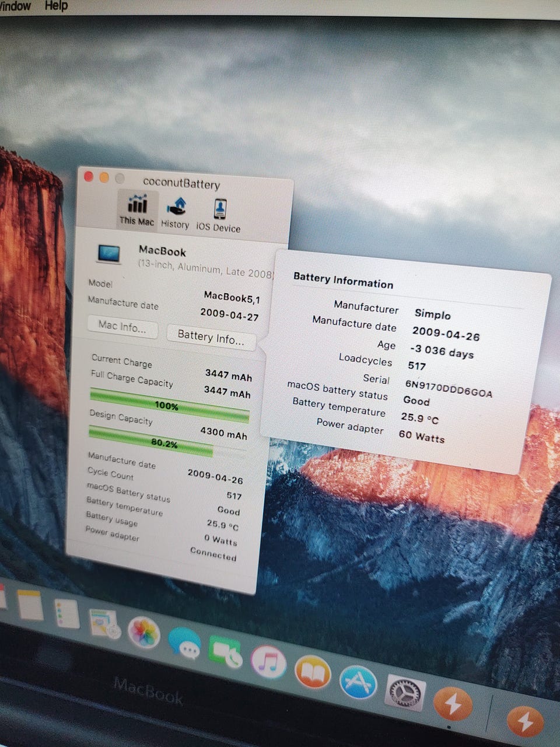Click the Battery Info... button

click(211, 337)
